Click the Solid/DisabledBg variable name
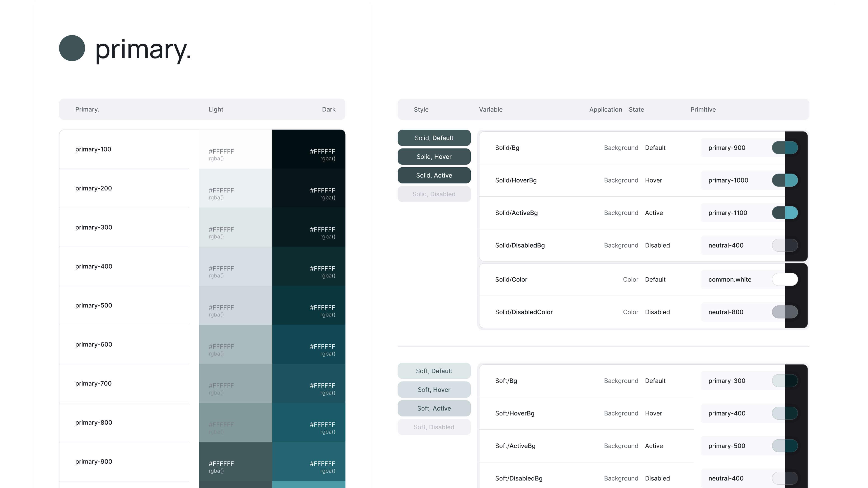The width and height of the screenshot is (868, 488). tap(520, 245)
